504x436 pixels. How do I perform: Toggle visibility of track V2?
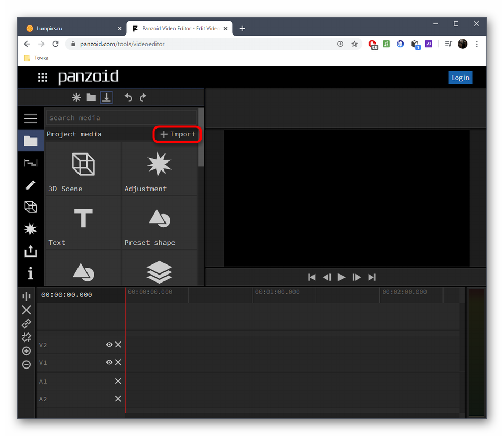coord(109,345)
